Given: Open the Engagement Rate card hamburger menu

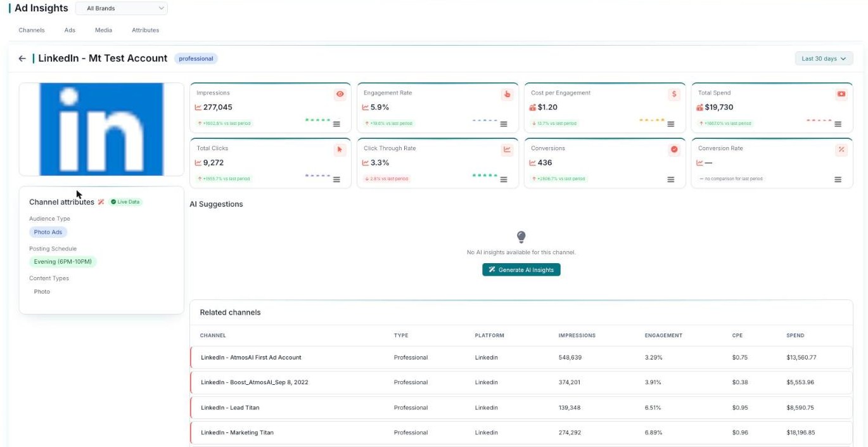Looking at the screenshot, I should point(504,124).
